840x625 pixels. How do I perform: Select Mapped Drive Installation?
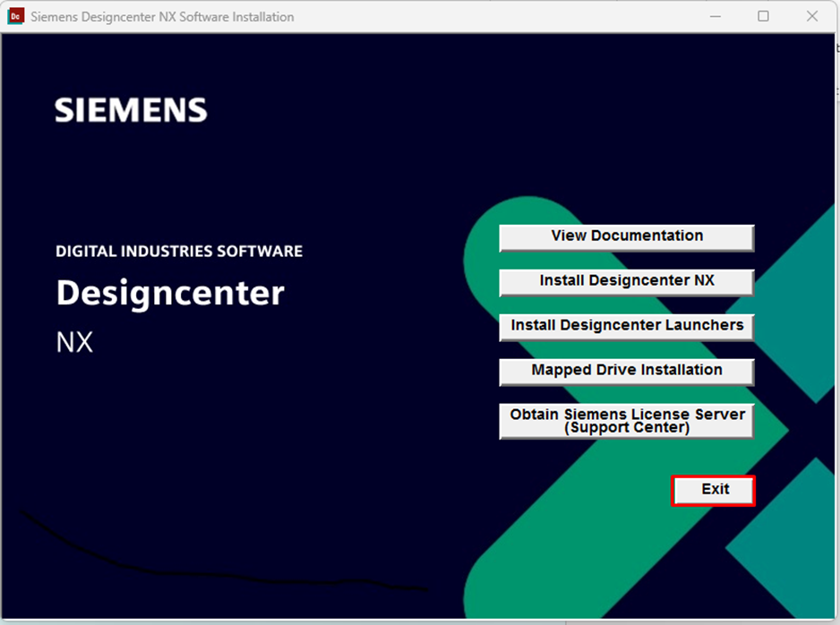click(626, 371)
